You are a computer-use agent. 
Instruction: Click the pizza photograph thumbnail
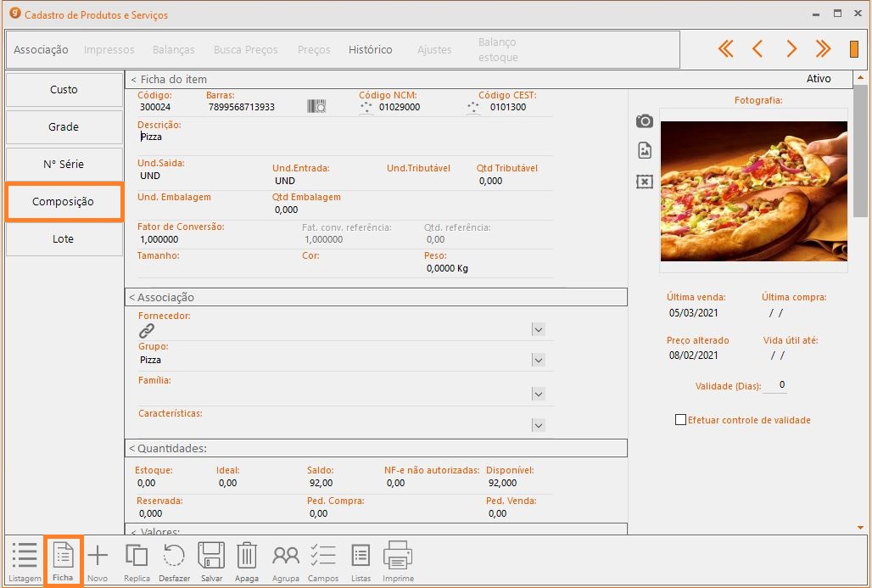click(753, 191)
